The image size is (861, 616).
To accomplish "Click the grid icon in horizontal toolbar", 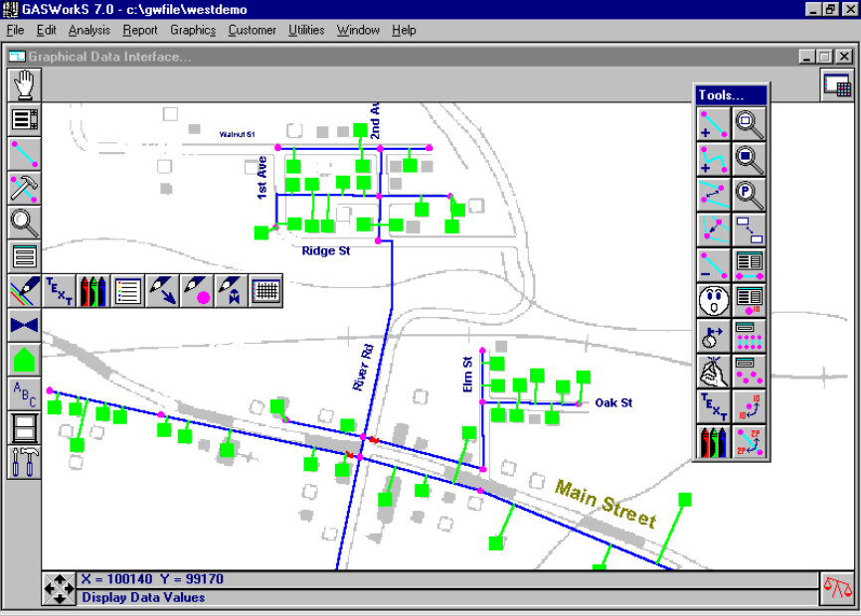I will click(x=265, y=290).
